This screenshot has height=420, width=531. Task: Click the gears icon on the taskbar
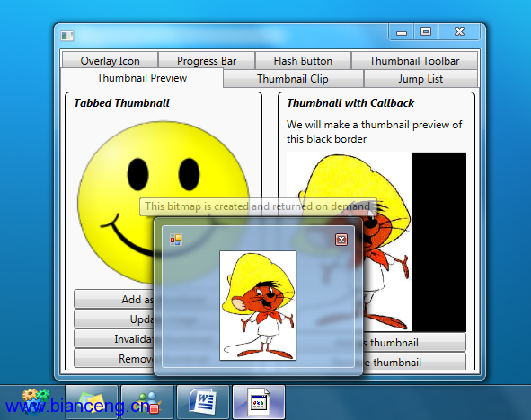(35, 401)
